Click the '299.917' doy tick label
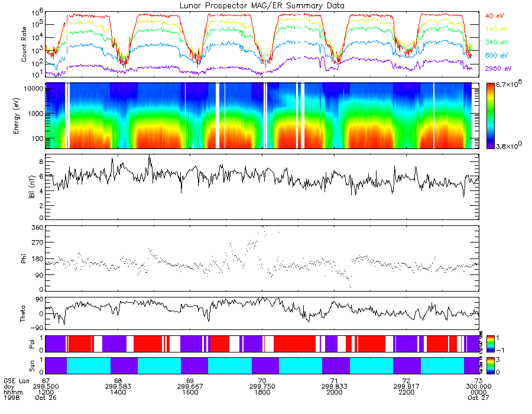The width and height of the screenshot is (532, 414). pos(407,387)
